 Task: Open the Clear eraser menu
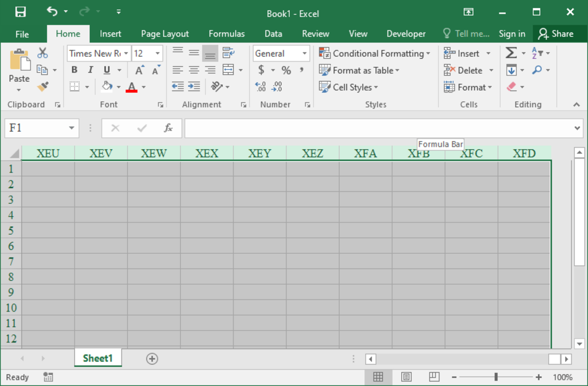[x=515, y=87]
